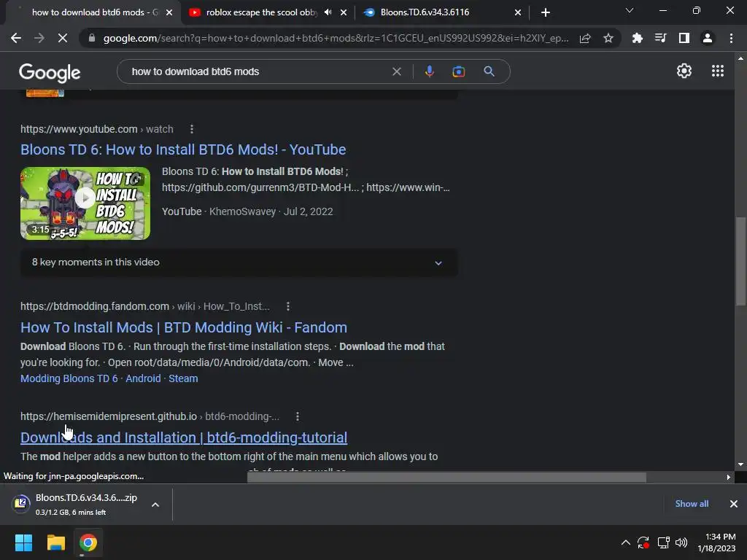This screenshot has width=747, height=560.
Task: Switch to the Bloons.TD.6.v34.3.6116 tab
Action: tap(425, 12)
